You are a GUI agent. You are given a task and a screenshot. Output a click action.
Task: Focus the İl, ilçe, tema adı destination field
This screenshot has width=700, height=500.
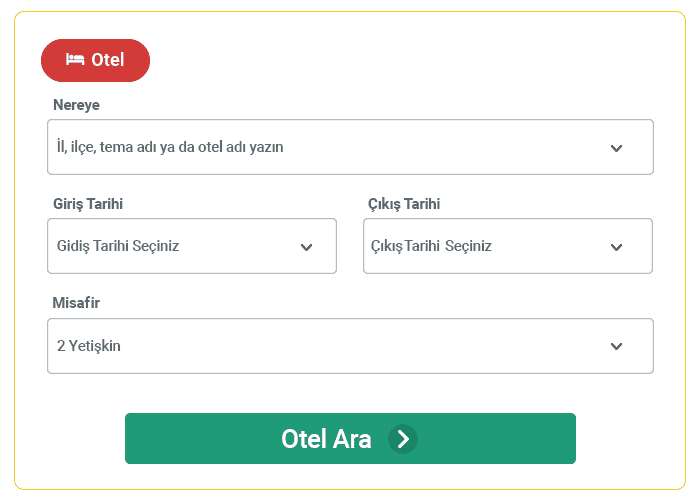(350, 147)
